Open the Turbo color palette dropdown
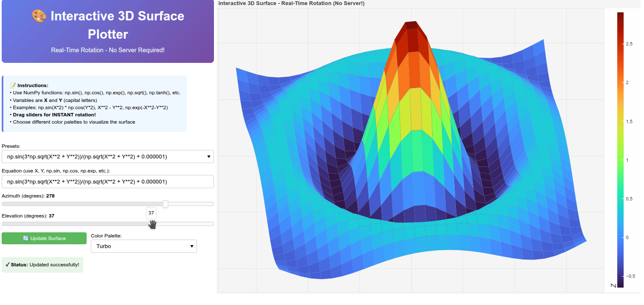Image resolution: width=644 pixels, height=305 pixels. tap(143, 246)
